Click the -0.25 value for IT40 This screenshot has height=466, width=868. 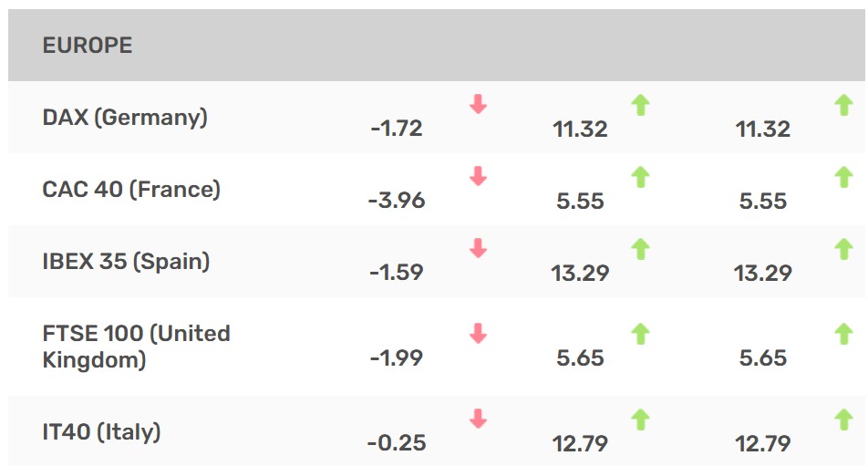point(397,443)
